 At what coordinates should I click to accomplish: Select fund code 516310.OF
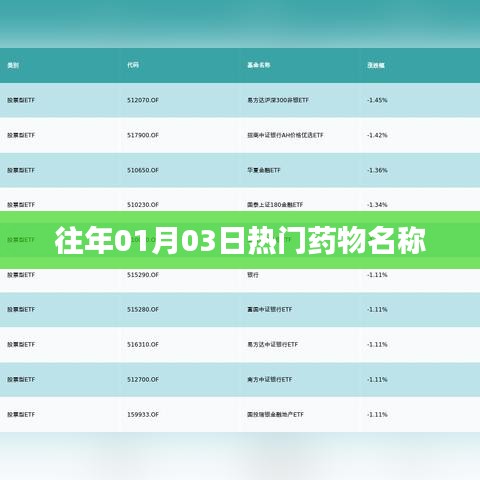143,344
